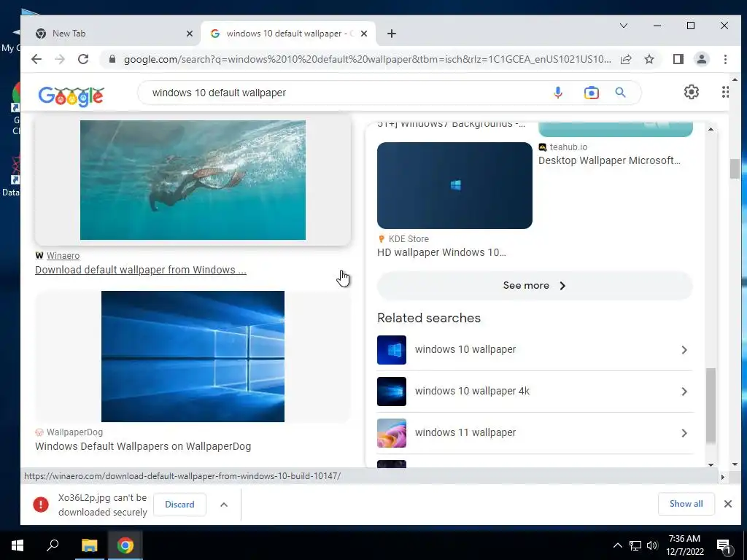Screen dimensions: 747x560
Task: Open the notification center icon
Action: click(724, 545)
